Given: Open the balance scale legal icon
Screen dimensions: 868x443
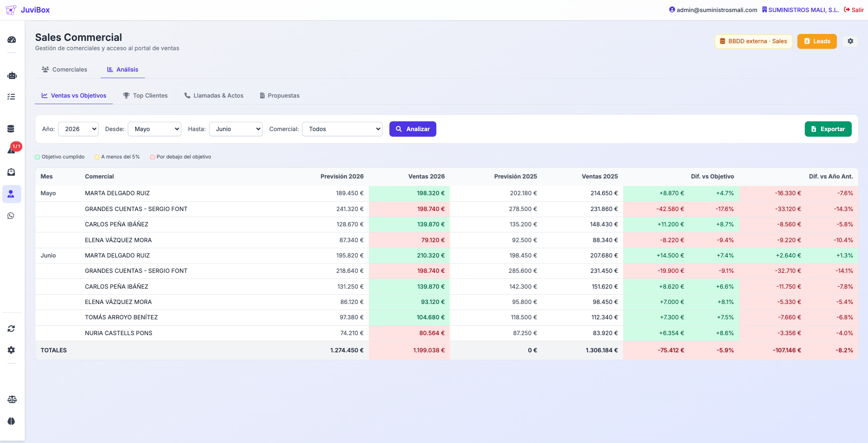Looking at the screenshot, I should tap(12, 399).
